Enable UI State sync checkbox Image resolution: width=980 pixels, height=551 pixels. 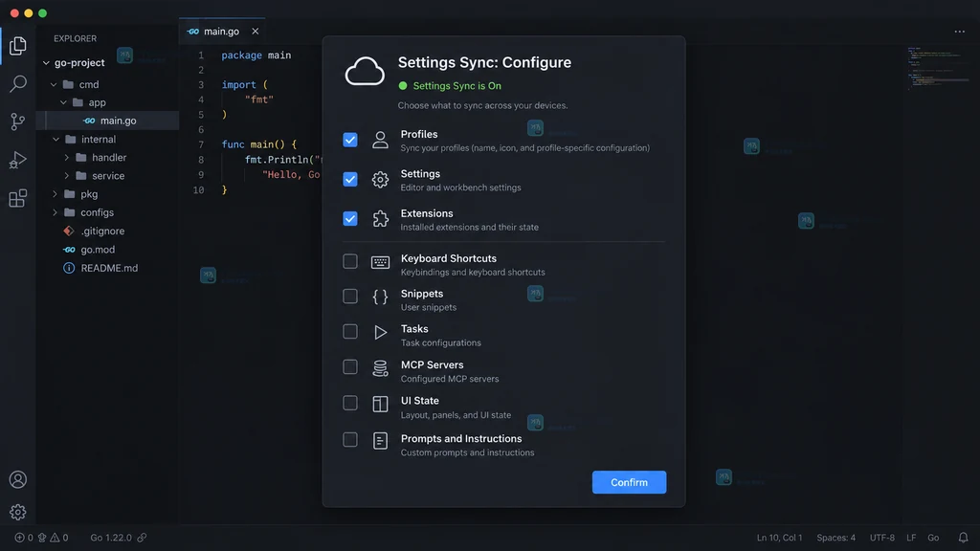pos(350,403)
